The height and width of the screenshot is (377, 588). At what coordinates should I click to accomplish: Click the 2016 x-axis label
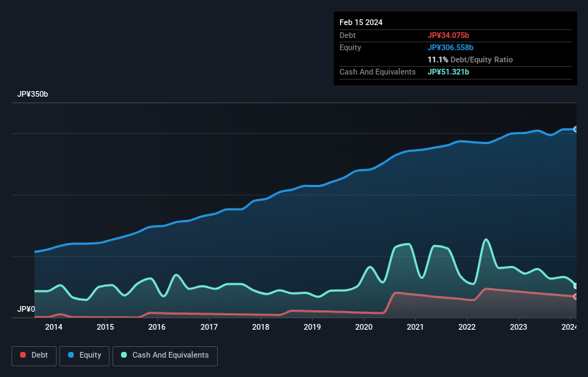click(157, 327)
